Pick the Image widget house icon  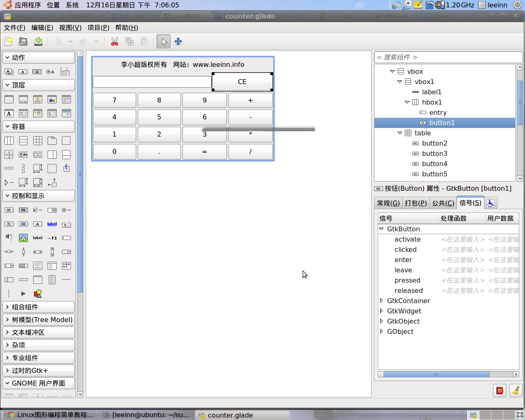(23, 238)
